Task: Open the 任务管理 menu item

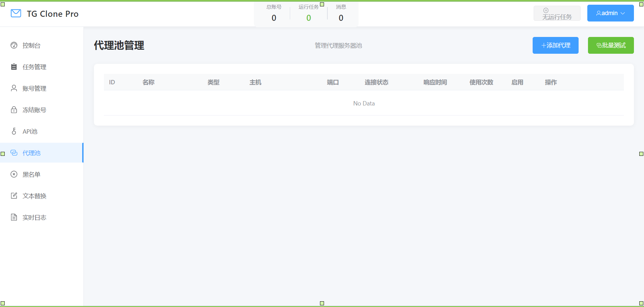Action: tap(35, 67)
